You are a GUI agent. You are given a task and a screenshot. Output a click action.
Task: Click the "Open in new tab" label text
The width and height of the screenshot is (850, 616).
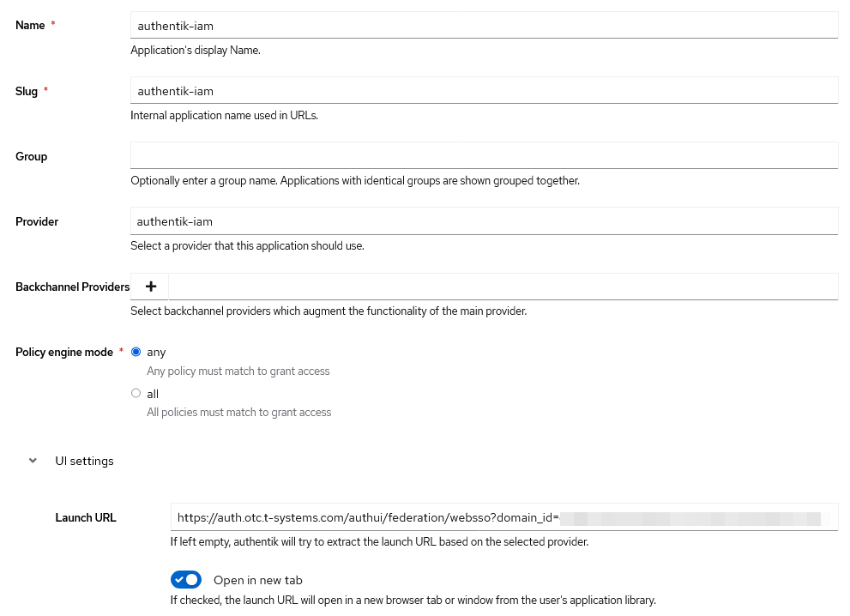click(x=257, y=580)
